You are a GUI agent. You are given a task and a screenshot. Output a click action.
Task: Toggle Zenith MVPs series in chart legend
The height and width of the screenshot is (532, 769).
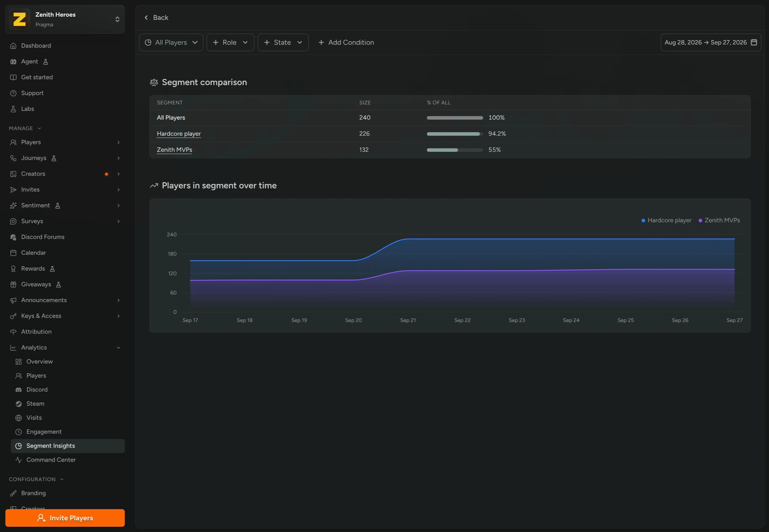point(719,220)
